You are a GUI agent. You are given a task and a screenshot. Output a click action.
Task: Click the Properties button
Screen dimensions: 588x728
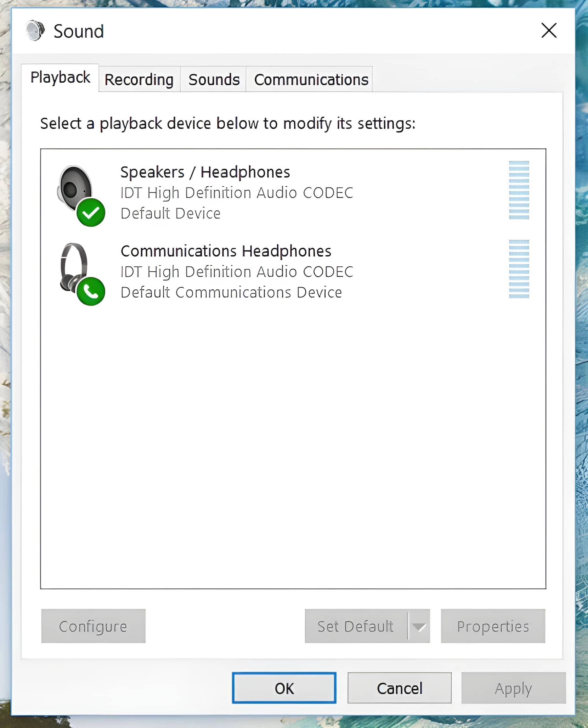tap(493, 626)
